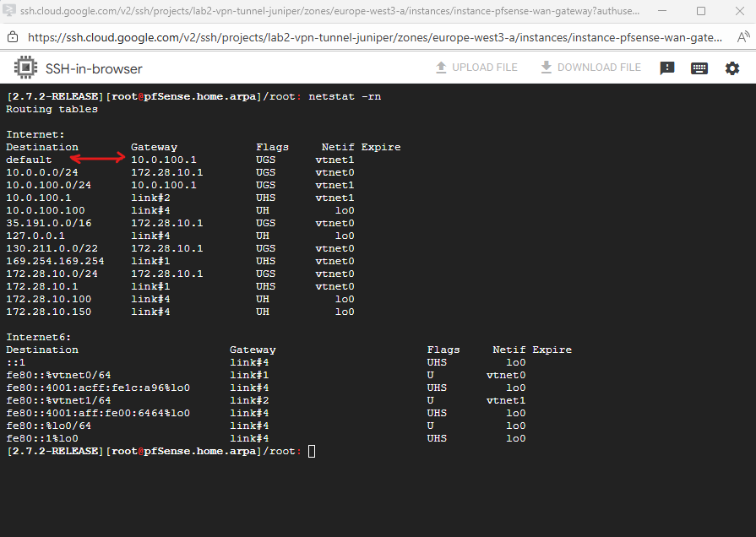Click the 'netstat -rn' command text
Viewport: 756px width, 537px height.
click(345, 96)
